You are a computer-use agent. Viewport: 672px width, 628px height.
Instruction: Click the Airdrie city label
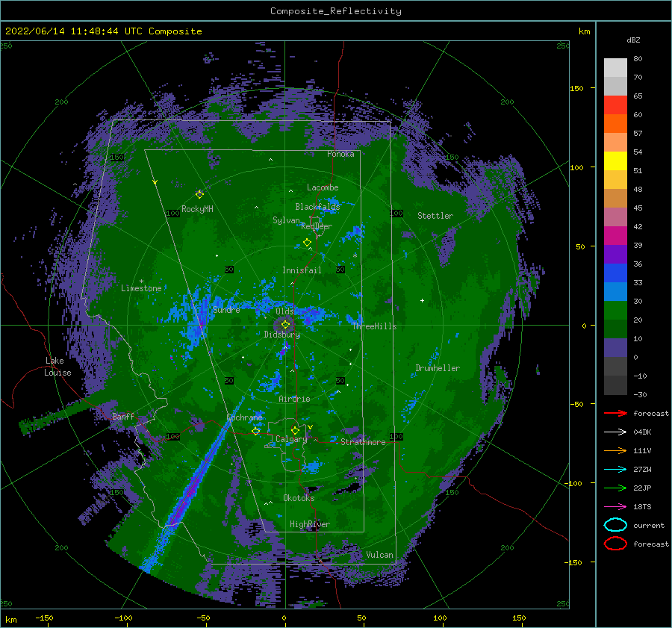pos(294,399)
